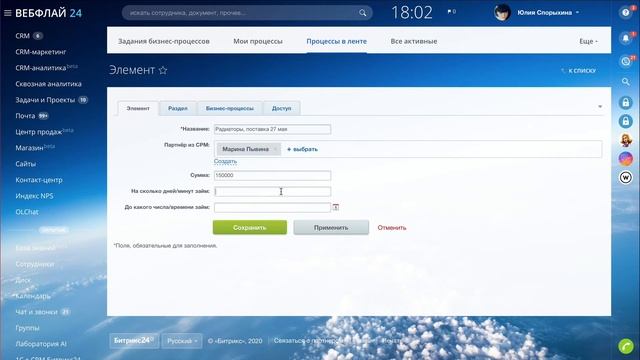Open Лаборатория AI in sidebar
Screen dimensions: 640x360
[x=41, y=344]
